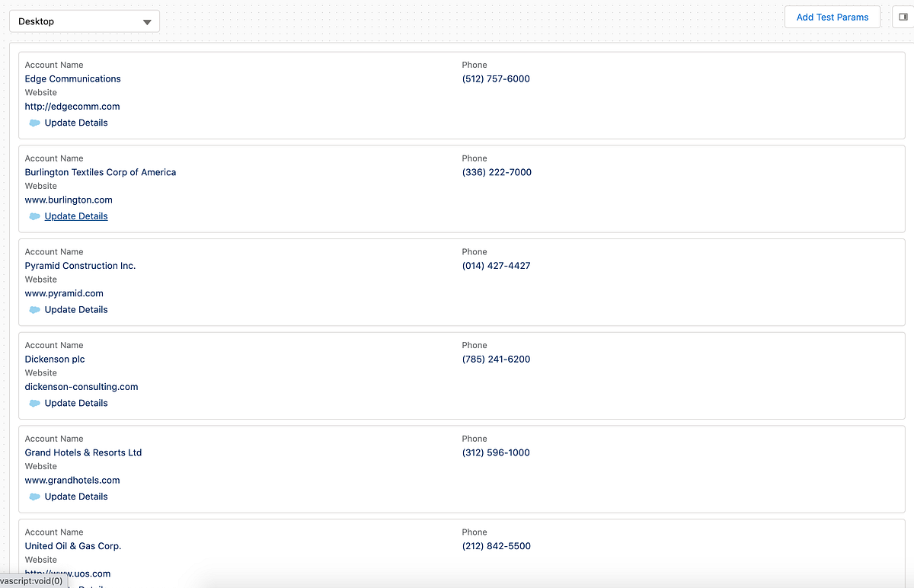Click the cloud icon in Pyramid Construction card
The image size is (914, 588).
34,310
